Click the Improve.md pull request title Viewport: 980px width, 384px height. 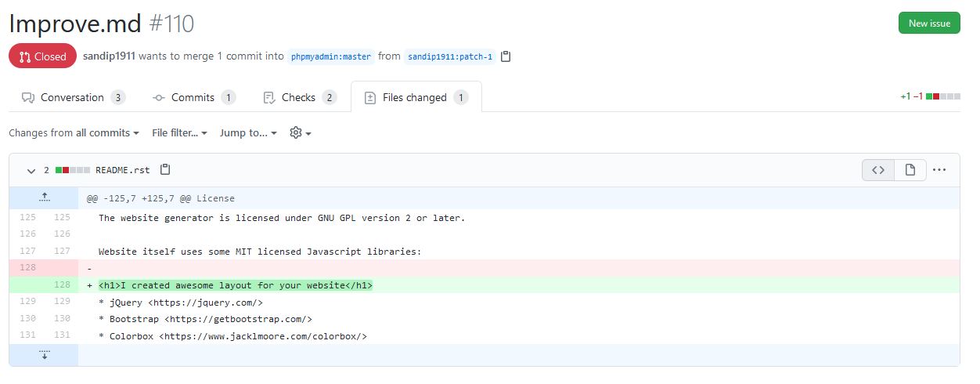point(75,24)
